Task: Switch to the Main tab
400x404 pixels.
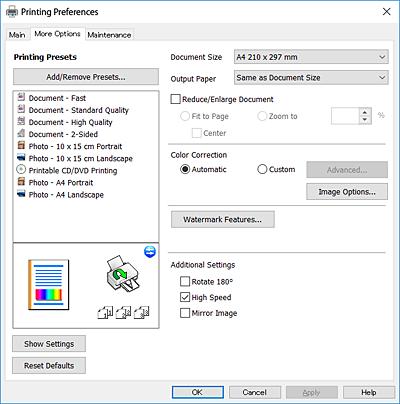Action: click(x=17, y=35)
